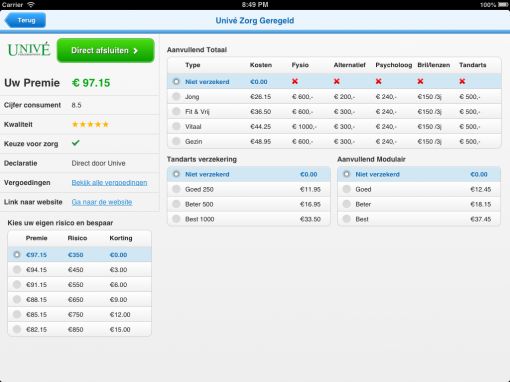510x382 pixels.
Task: Click the Aanvullend Modulair heading
Action: 371,159
